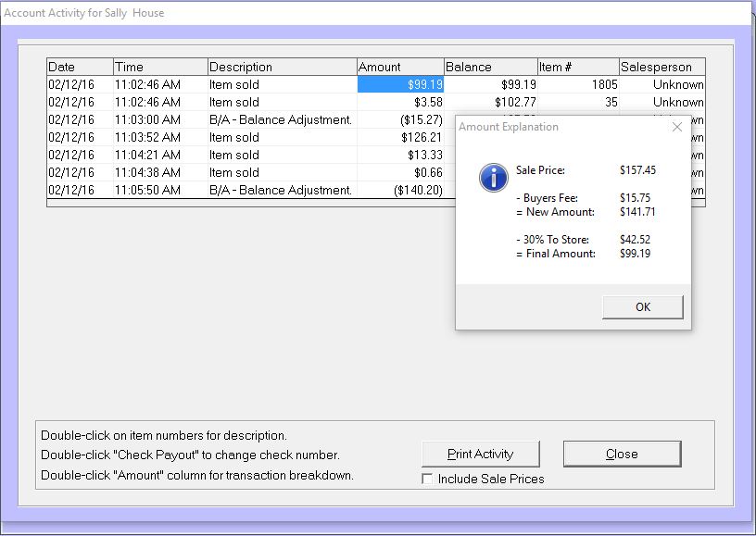Viewport: 756px width, 536px height.
Task: Select the $126.21 amount cell
Action: 400,137
